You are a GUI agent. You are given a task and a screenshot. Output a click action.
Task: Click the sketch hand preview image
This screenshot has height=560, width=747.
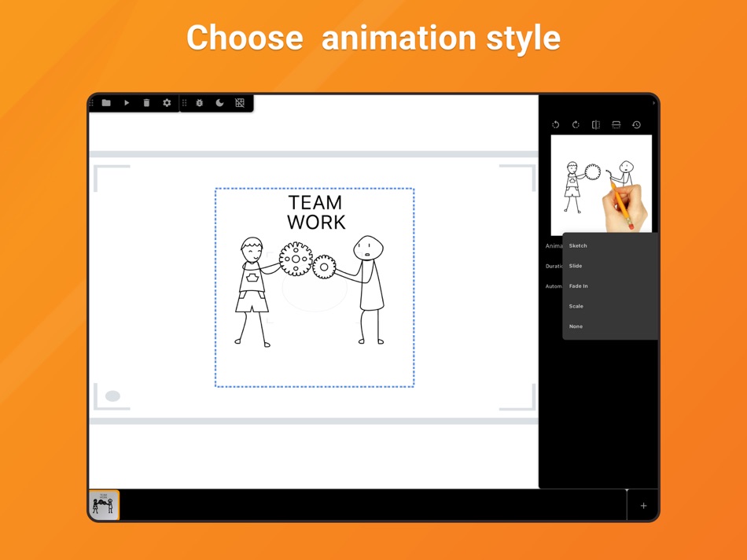click(602, 186)
